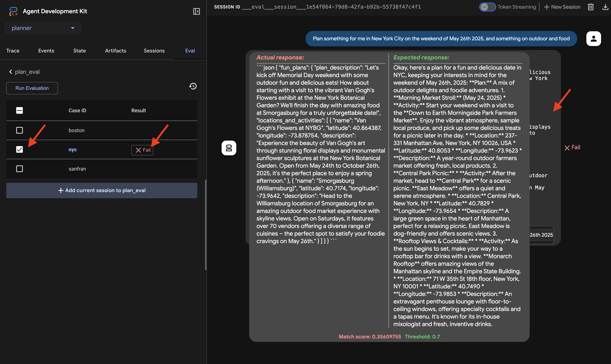Click the user avatar in top right corner
611x364 pixels.
[x=594, y=38]
